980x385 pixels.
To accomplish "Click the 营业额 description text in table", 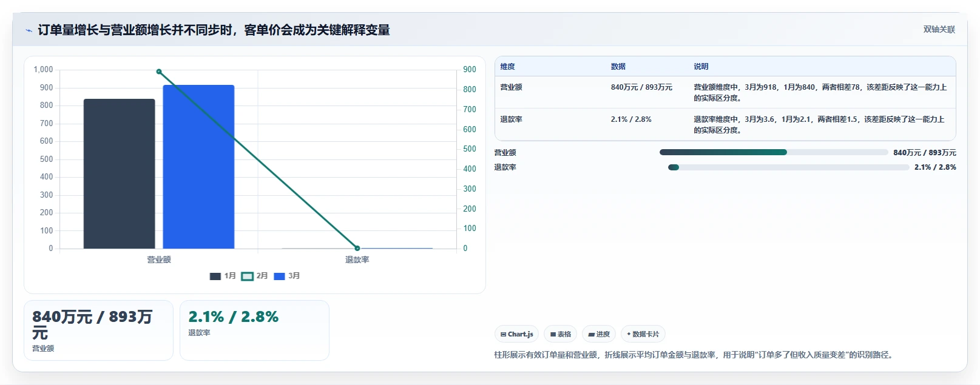I will tap(820, 93).
